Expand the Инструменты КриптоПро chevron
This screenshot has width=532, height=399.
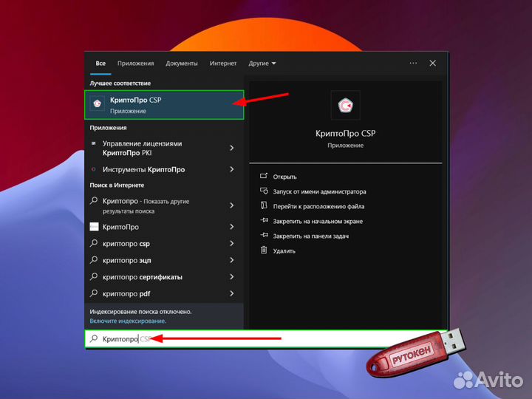click(x=232, y=169)
